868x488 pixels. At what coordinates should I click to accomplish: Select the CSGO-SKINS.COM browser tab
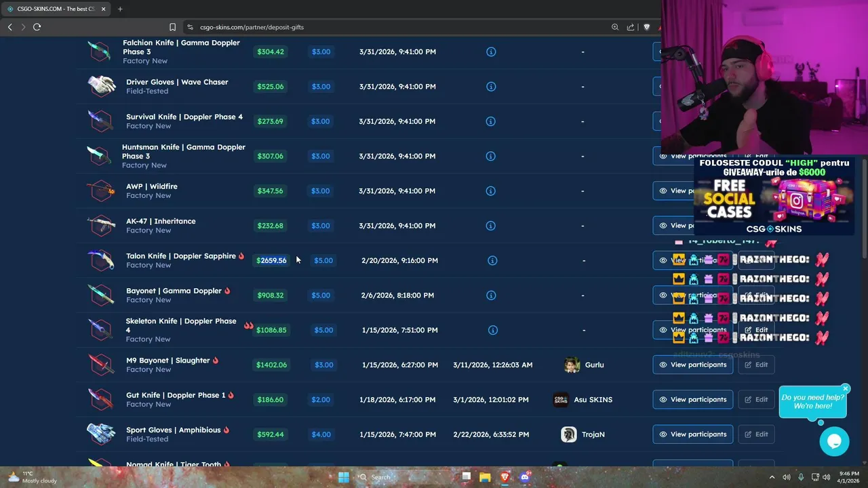point(56,9)
